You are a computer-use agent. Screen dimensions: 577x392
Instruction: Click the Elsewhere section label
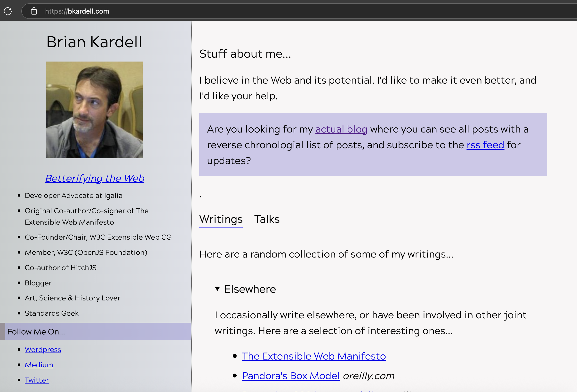tap(250, 289)
